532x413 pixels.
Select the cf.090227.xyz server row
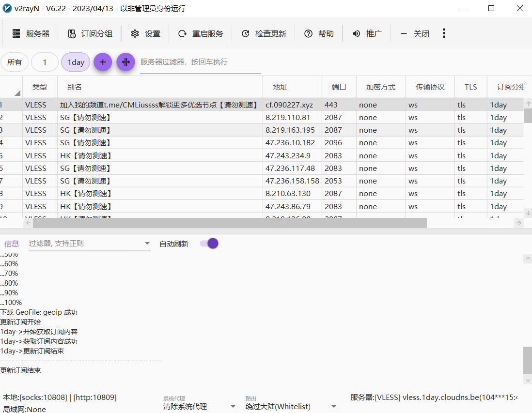click(262, 105)
